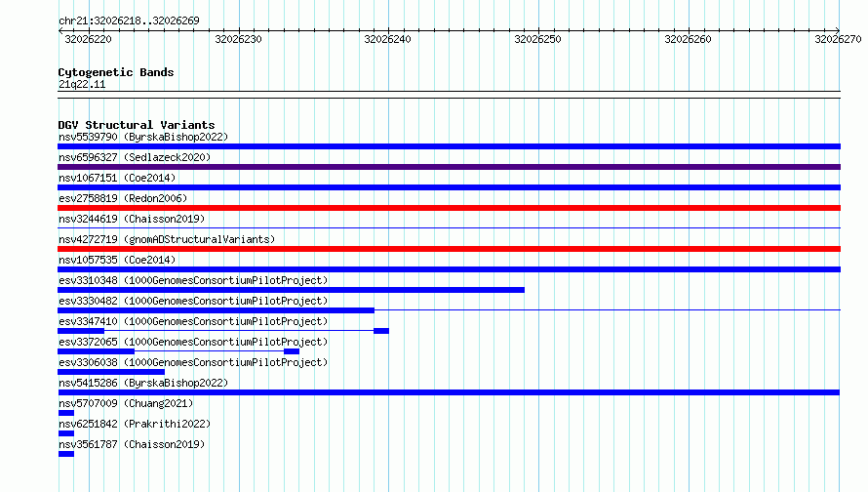Open variant esv3372065 label
Viewport: 868px width, 492px height.
[x=193, y=342]
